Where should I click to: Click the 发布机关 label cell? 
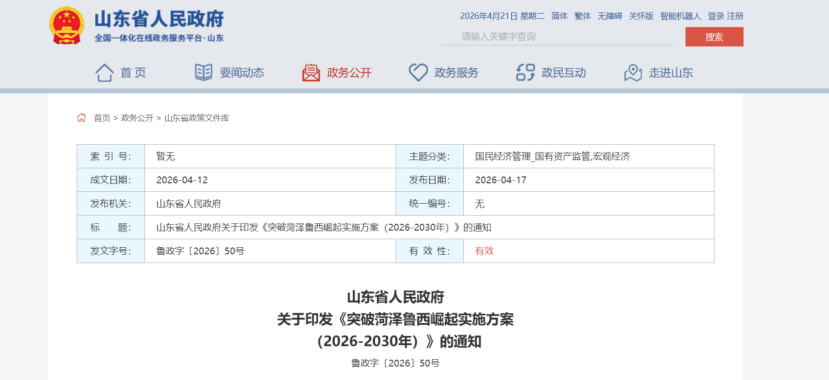pos(111,203)
